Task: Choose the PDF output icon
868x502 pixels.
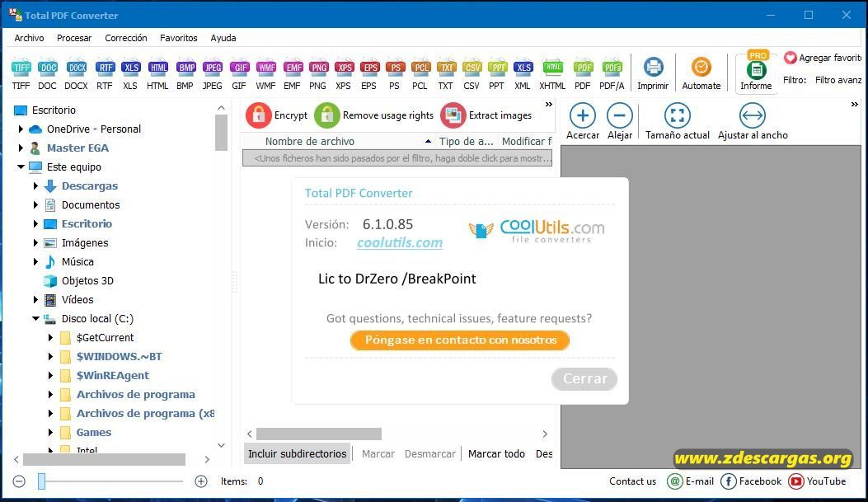Action: click(582, 73)
